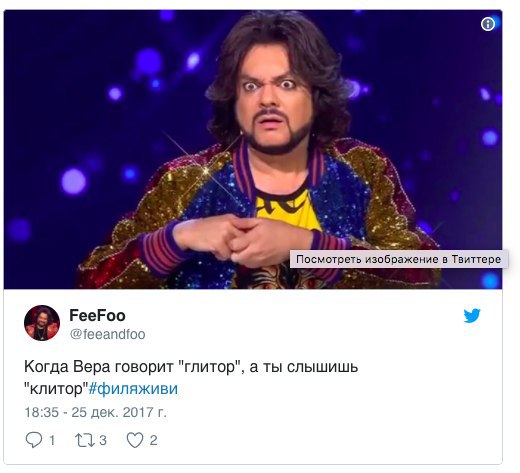
Task: Select the reply count number 1
Action: click(52, 440)
